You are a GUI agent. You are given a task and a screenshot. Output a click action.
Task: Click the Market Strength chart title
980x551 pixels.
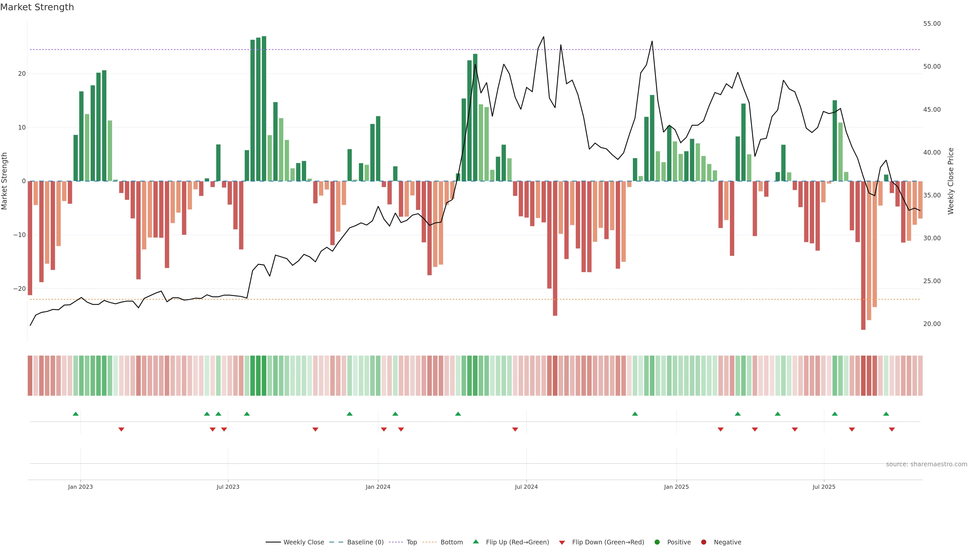pos(37,7)
